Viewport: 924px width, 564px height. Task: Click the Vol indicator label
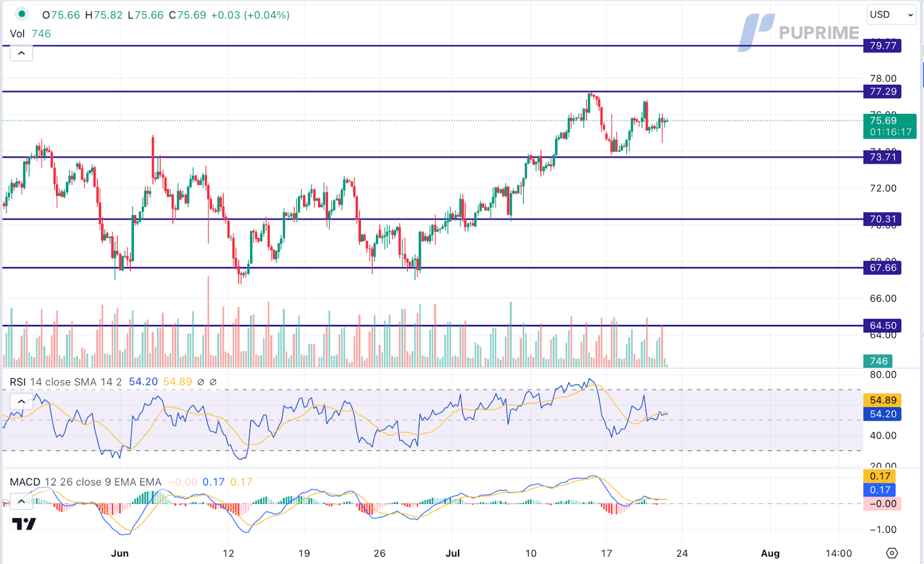pyautogui.click(x=17, y=33)
